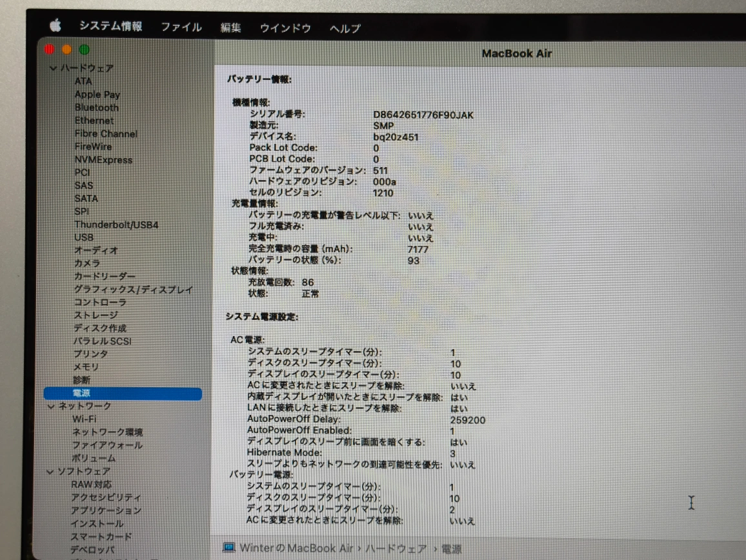Image resolution: width=746 pixels, height=560 pixels.
Task: Click the battery serial number value
Action: pyautogui.click(x=423, y=115)
